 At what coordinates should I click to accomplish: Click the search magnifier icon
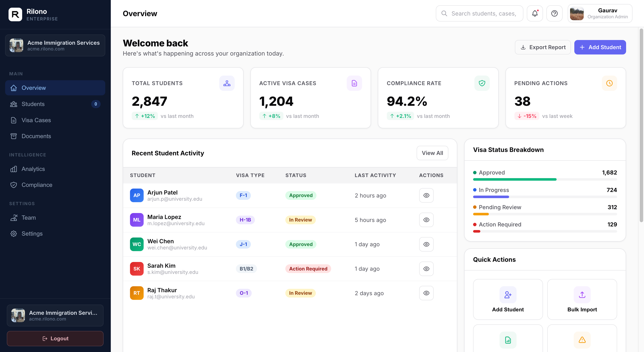pos(444,13)
